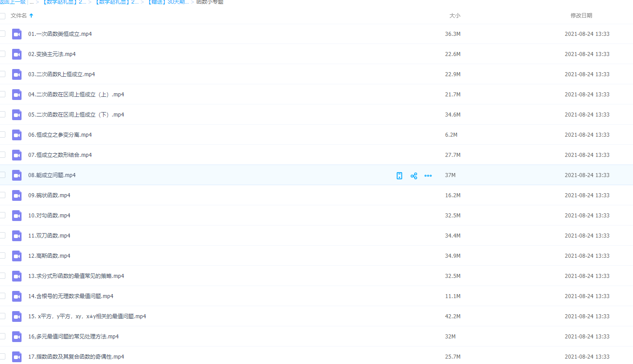The width and height of the screenshot is (633, 364).
Task: Sort files by 修改日期 column header
Action: [581, 16]
